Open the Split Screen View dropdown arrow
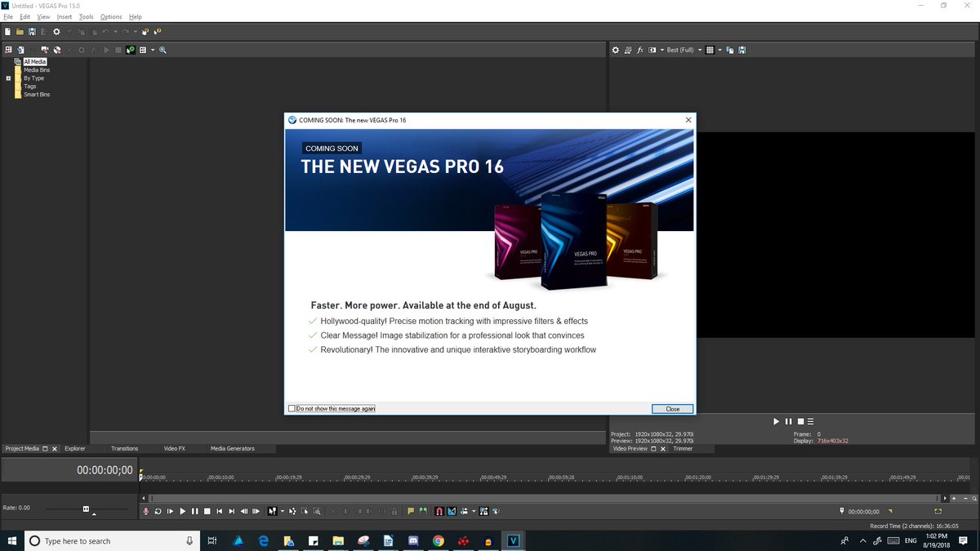Image resolution: width=980 pixels, height=551 pixels. 661,50
